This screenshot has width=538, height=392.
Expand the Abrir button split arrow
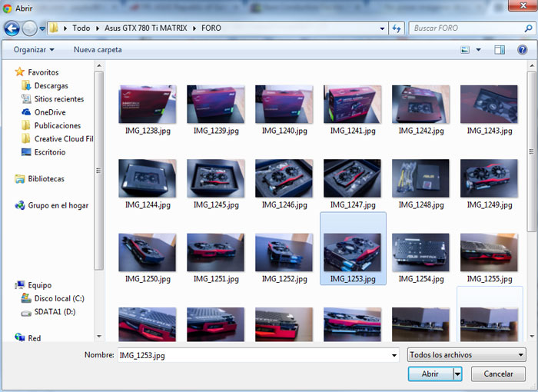[x=458, y=374]
